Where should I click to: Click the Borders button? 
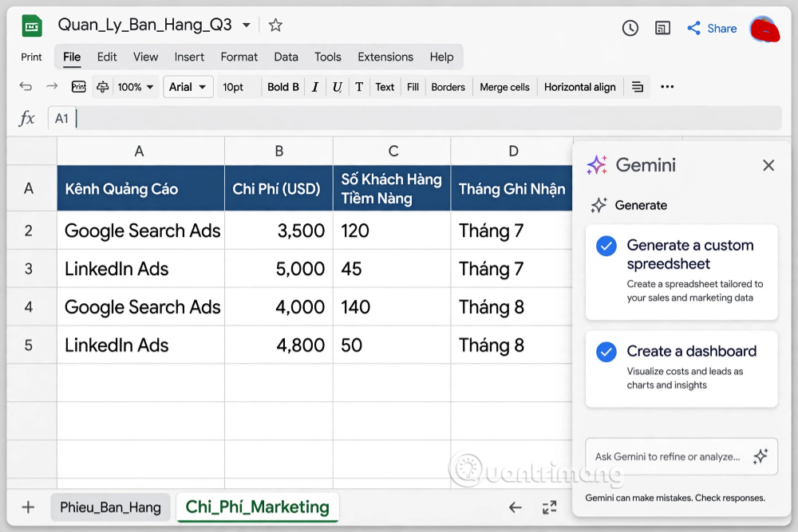448,87
